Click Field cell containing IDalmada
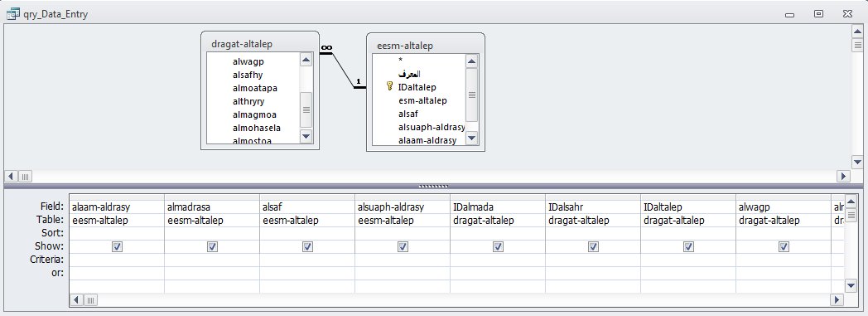The image size is (868, 316). coord(498,207)
